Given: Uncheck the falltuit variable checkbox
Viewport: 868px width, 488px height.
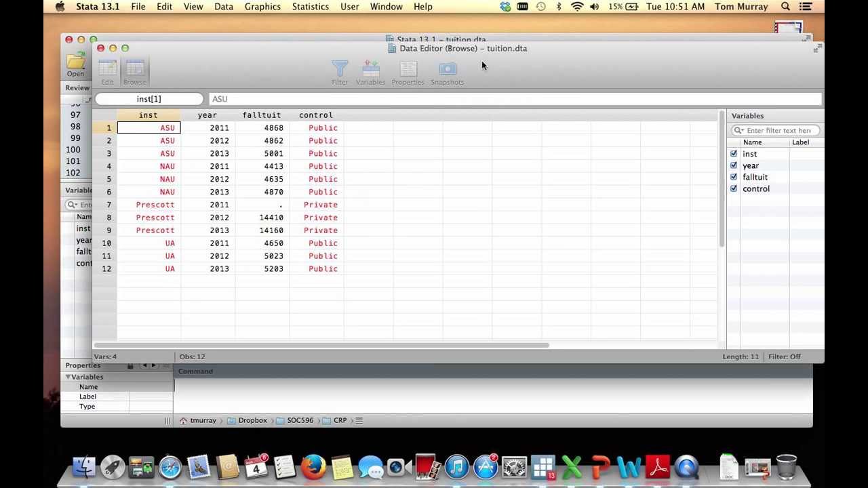Looking at the screenshot, I should [x=734, y=177].
